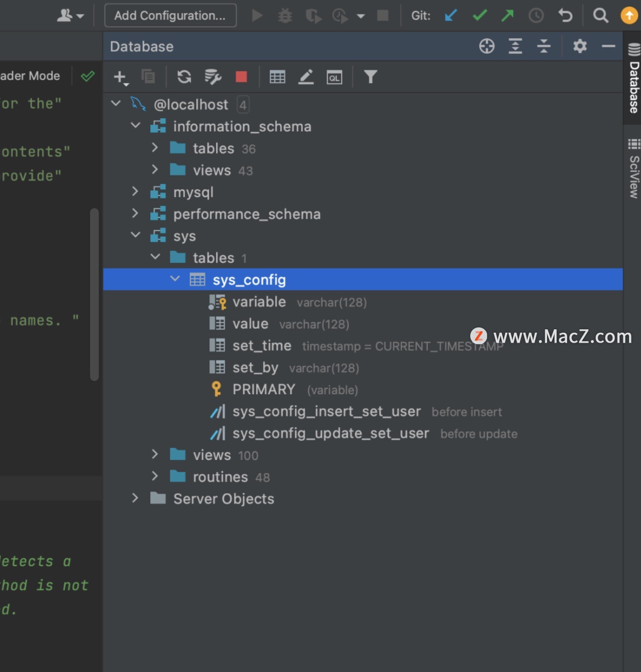Collapse information_schema node
The width and height of the screenshot is (641, 672).
(x=135, y=125)
